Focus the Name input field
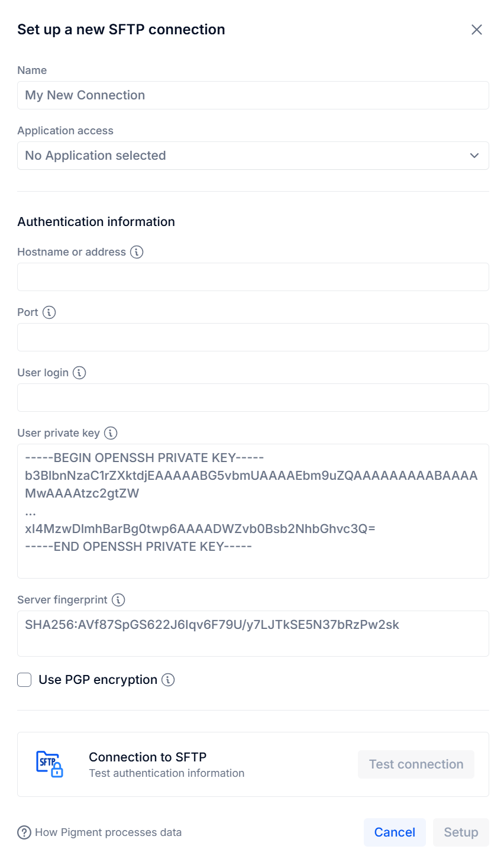Image resolution: width=504 pixels, height=862 pixels. pyautogui.click(x=253, y=95)
